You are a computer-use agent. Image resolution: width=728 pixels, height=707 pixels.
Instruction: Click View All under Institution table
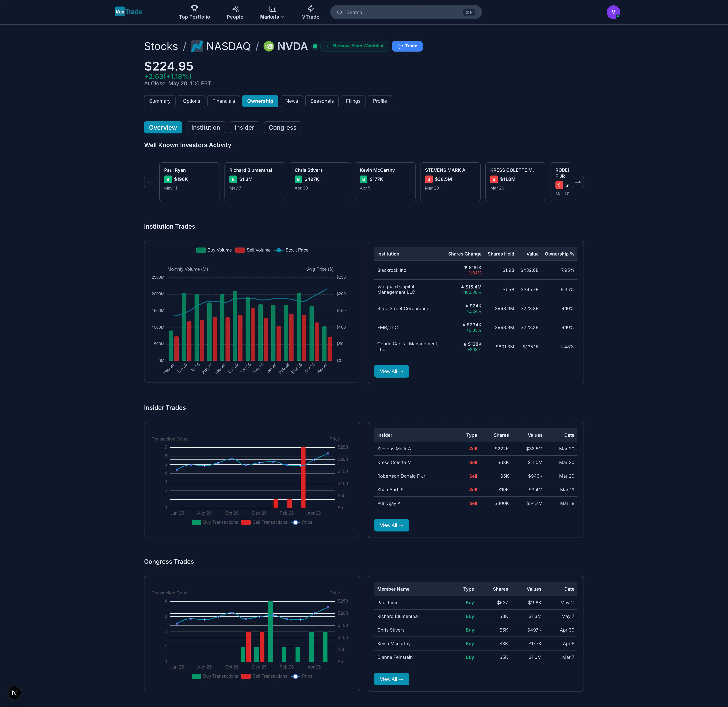click(x=391, y=371)
